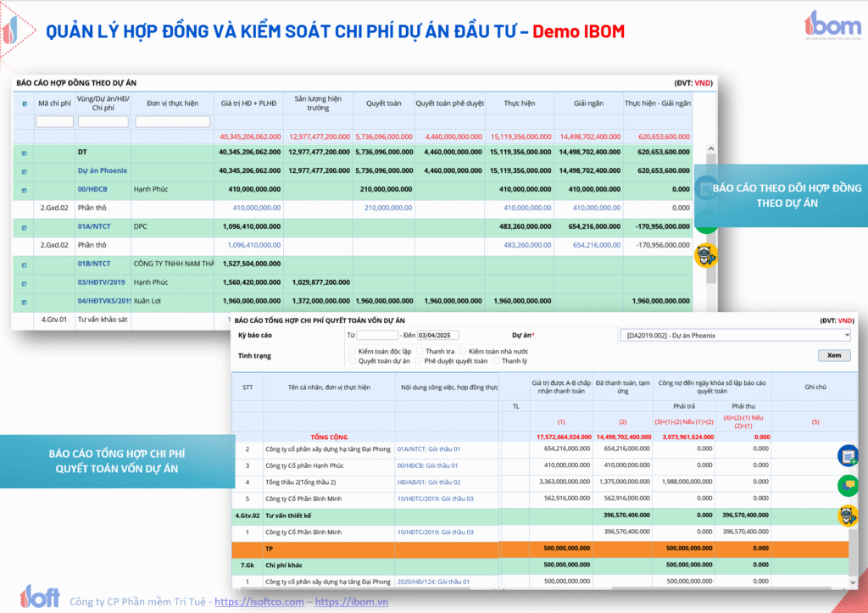Check the Kiểm toán độc lập checkbox

[352, 350]
